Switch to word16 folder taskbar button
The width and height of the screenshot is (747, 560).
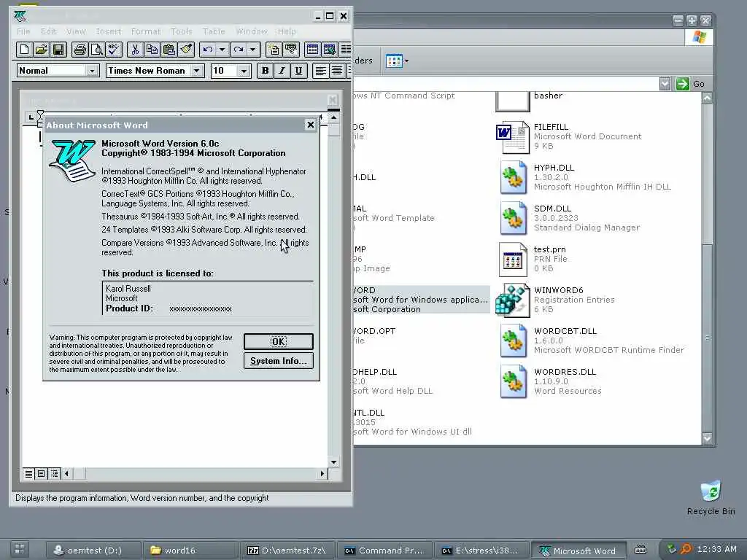(191, 551)
